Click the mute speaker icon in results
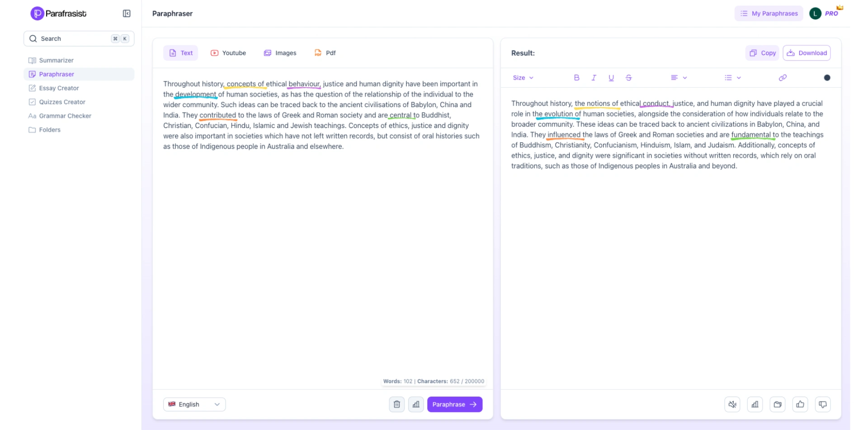The image size is (868, 430). (732, 404)
